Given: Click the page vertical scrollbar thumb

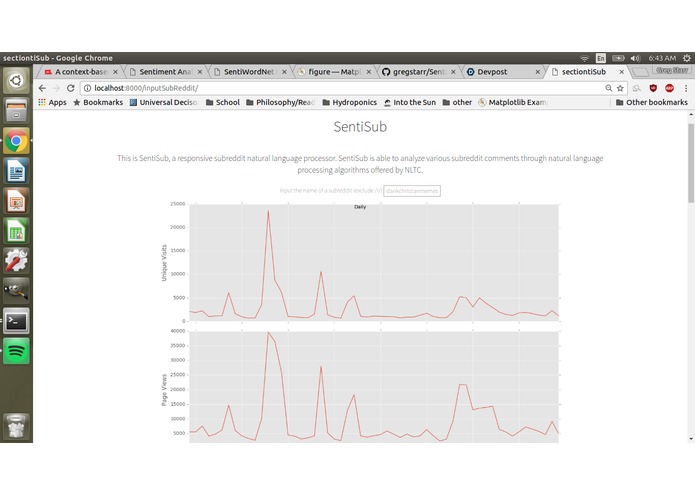Looking at the screenshot, I should click(x=691, y=163).
